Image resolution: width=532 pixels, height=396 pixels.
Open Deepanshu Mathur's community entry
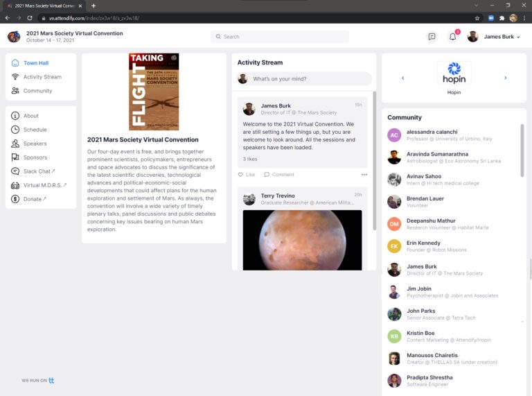[x=452, y=224]
